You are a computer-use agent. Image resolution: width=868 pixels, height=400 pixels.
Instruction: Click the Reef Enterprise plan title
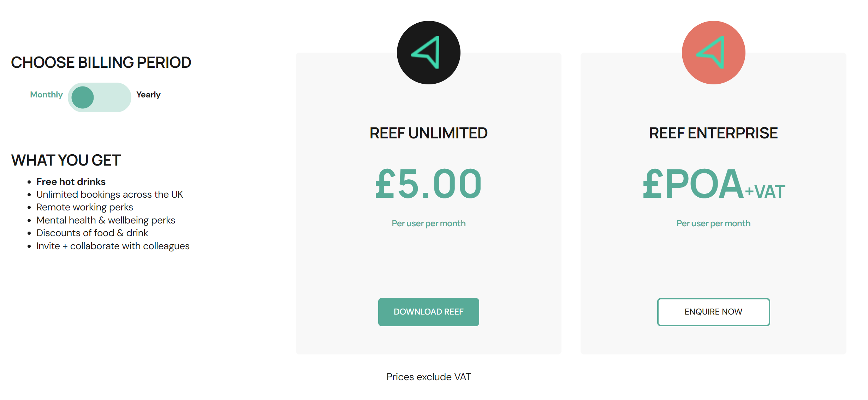click(713, 133)
